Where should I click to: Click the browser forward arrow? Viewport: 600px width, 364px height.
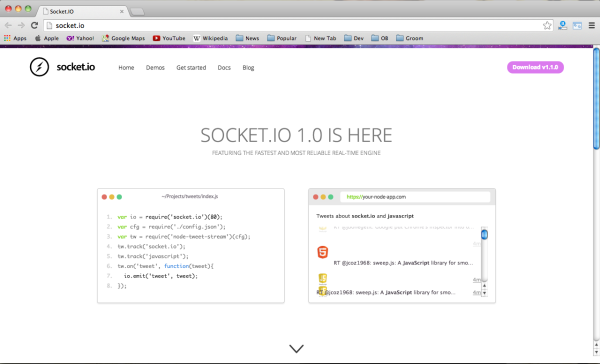[21, 25]
